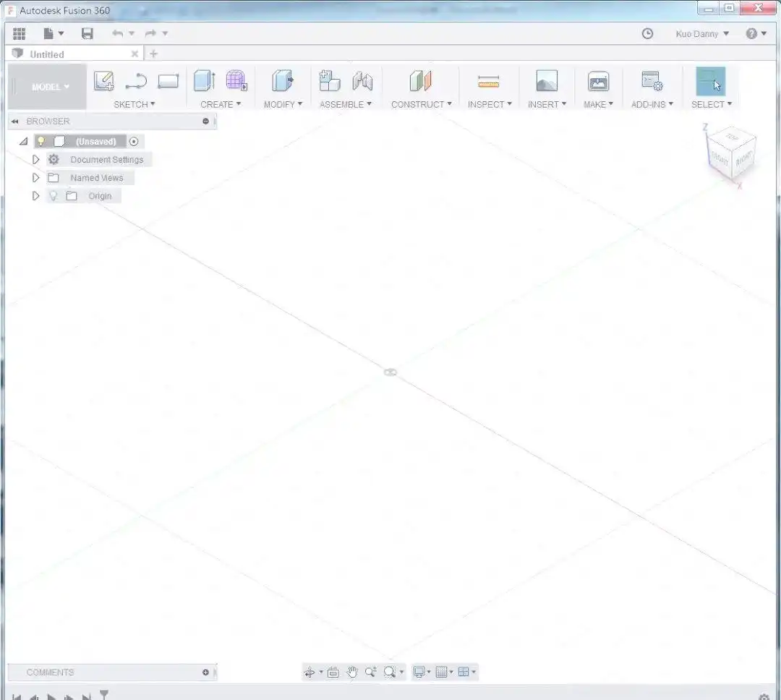The width and height of the screenshot is (781, 700).
Task: Open the ADD-INS dropdown
Action: click(x=652, y=104)
